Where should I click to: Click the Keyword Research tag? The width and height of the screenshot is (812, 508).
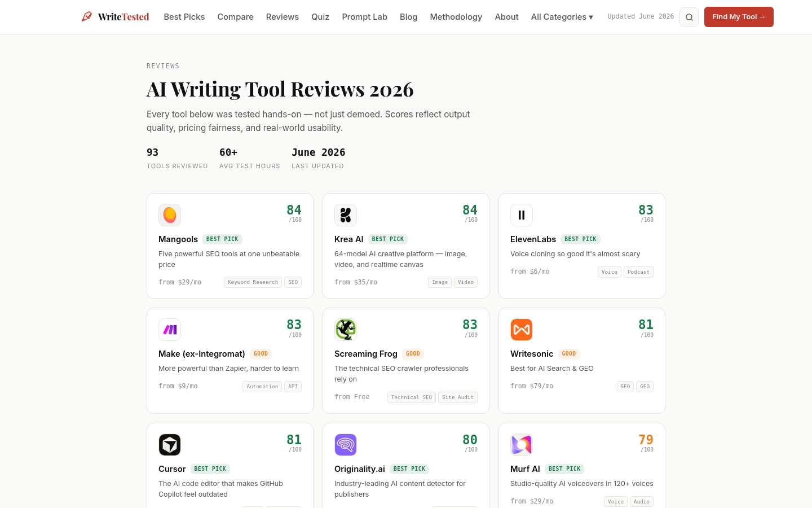253,282
